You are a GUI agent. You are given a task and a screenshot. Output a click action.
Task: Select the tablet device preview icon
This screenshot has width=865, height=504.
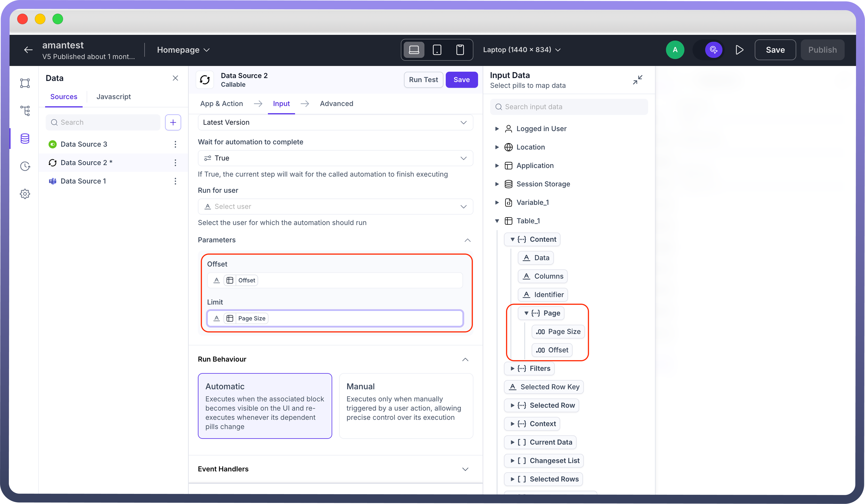tap(437, 50)
